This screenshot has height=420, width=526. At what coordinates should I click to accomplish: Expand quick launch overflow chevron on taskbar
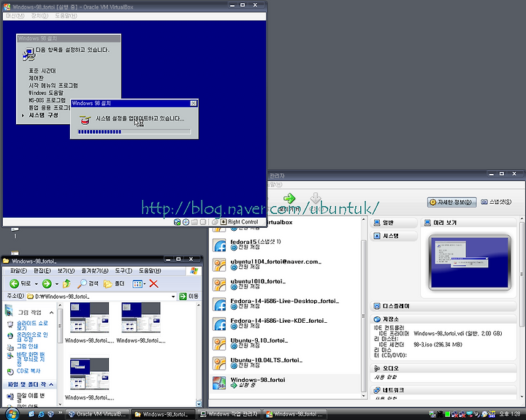pyautogui.click(x=61, y=413)
